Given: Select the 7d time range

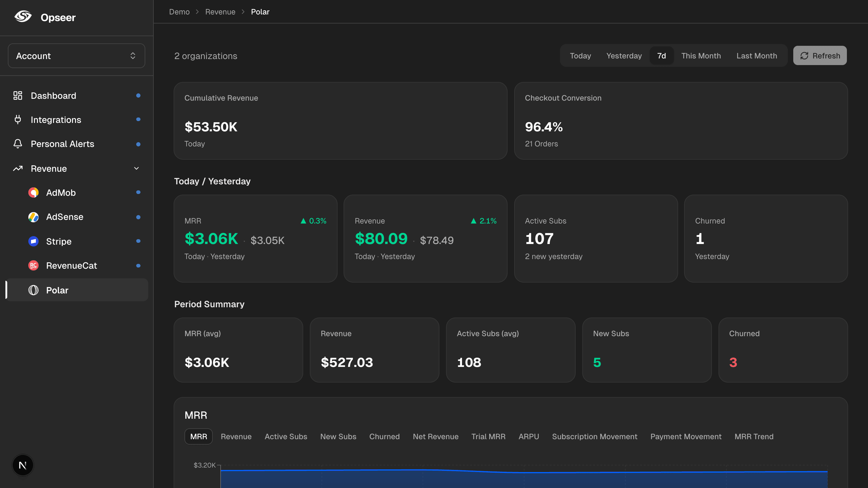Looking at the screenshot, I should pyautogui.click(x=662, y=55).
